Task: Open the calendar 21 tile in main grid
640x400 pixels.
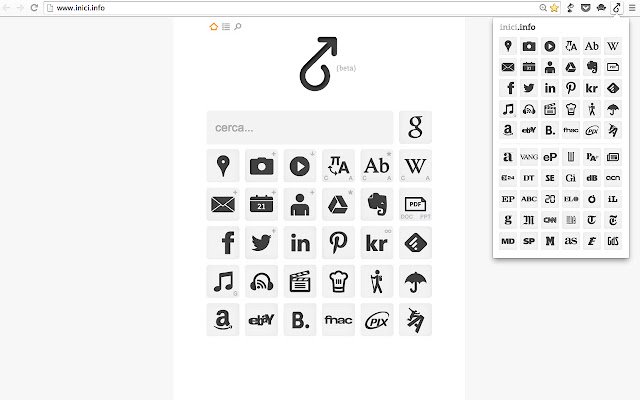Action: [x=261, y=204]
